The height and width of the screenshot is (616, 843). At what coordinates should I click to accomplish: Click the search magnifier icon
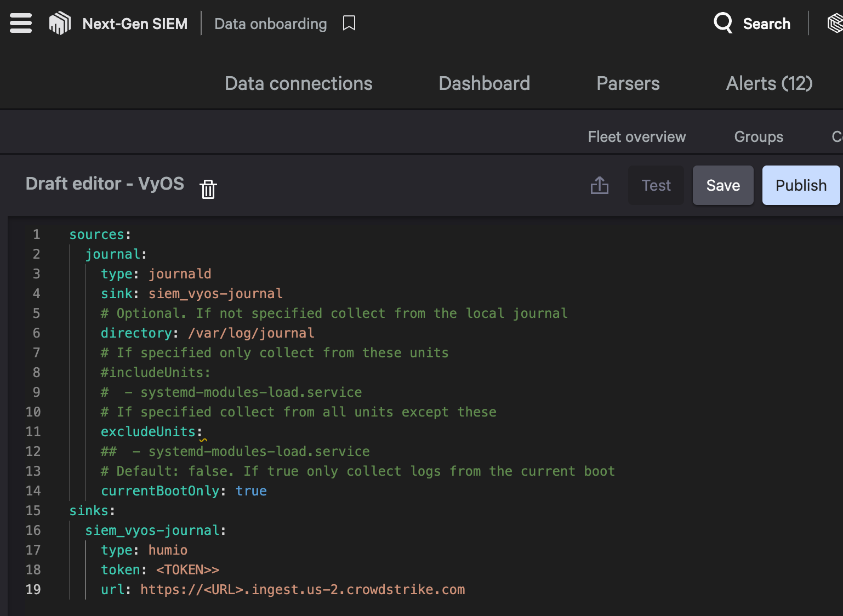click(x=723, y=24)
